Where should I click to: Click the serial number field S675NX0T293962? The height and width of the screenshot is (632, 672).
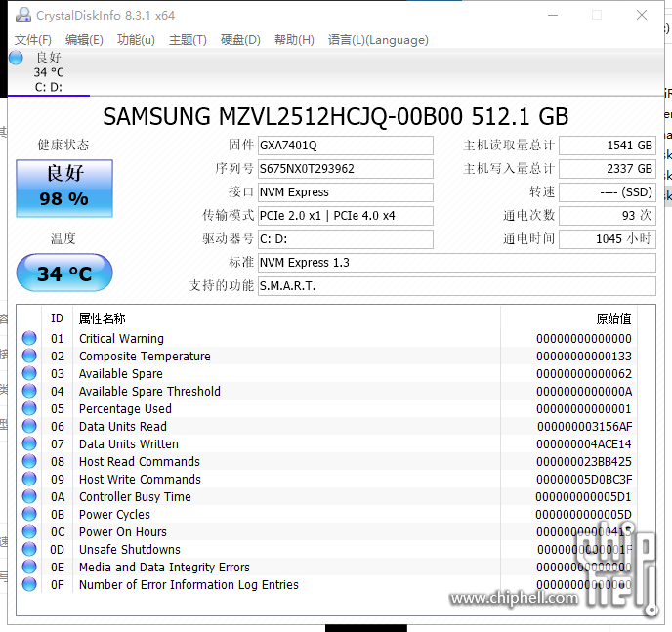coord(346,169)
